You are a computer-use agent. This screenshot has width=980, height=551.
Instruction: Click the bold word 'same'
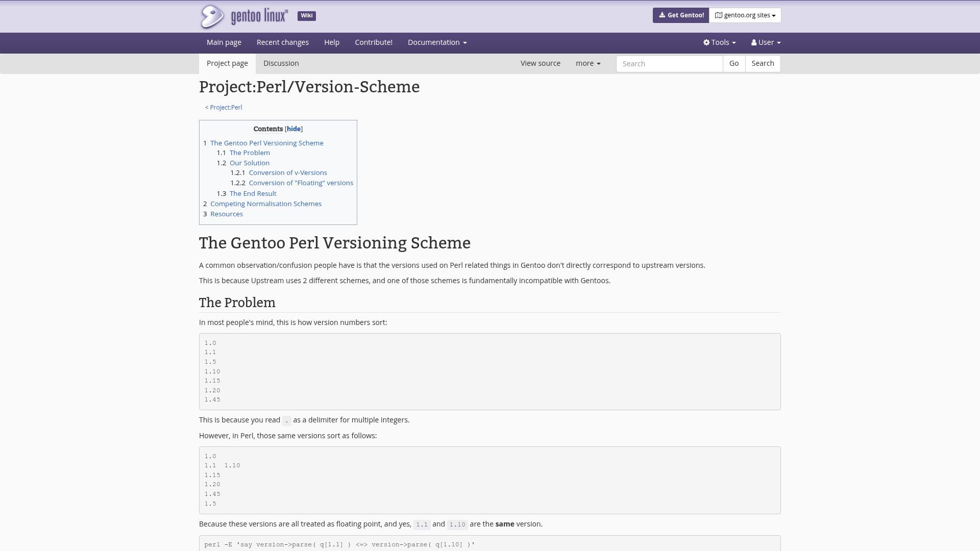click(505, 524)
